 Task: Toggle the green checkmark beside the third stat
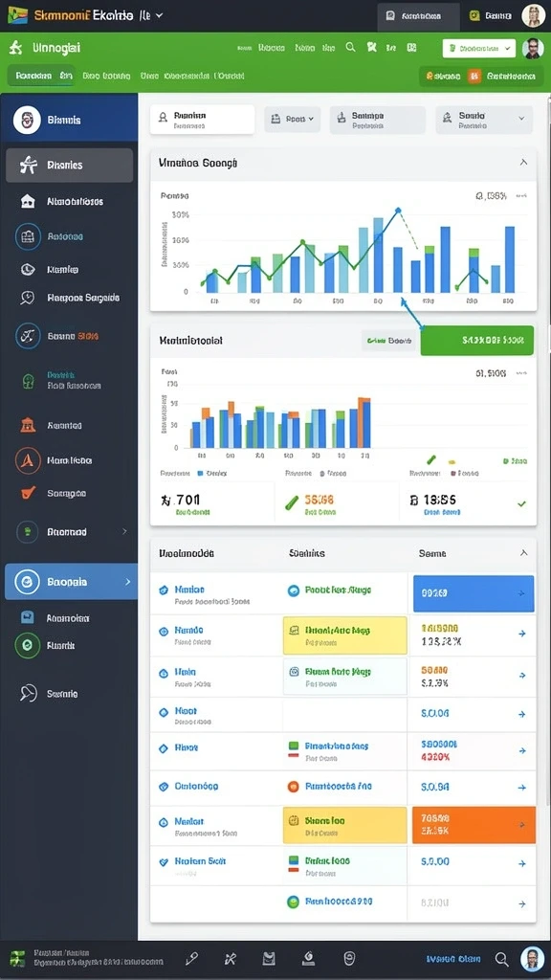pyautogui.click(x=521, y=503)
